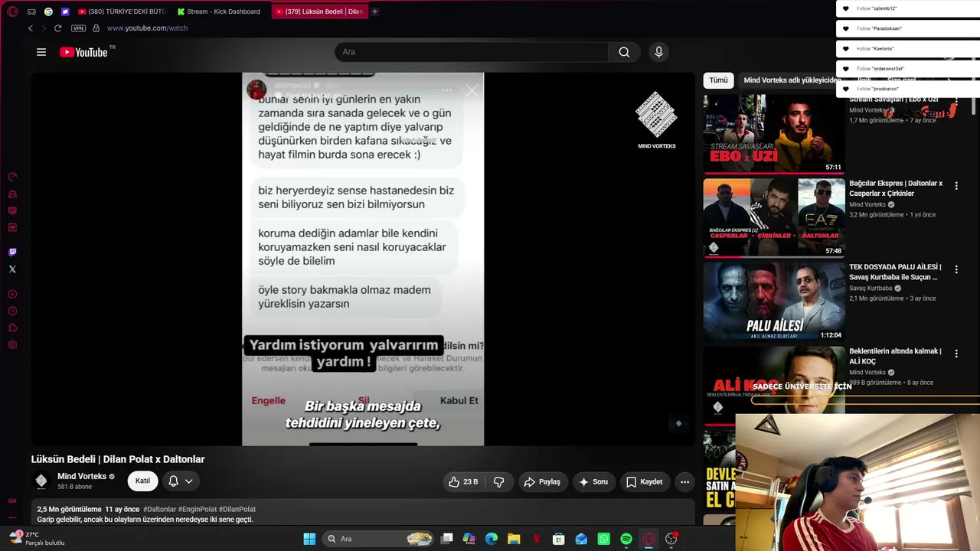Open Spotify from the taskbar
This screenshot has height=551, width=980.
coord(626,539)
